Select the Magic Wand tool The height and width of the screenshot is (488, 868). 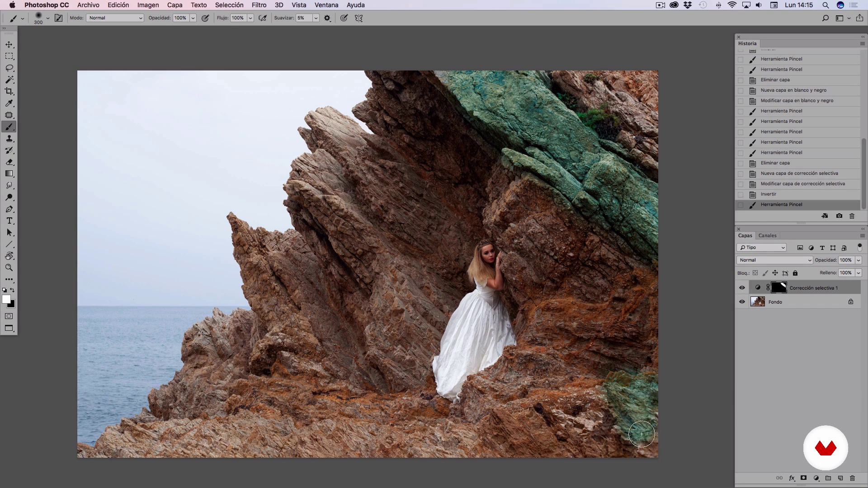click(9, 80)
